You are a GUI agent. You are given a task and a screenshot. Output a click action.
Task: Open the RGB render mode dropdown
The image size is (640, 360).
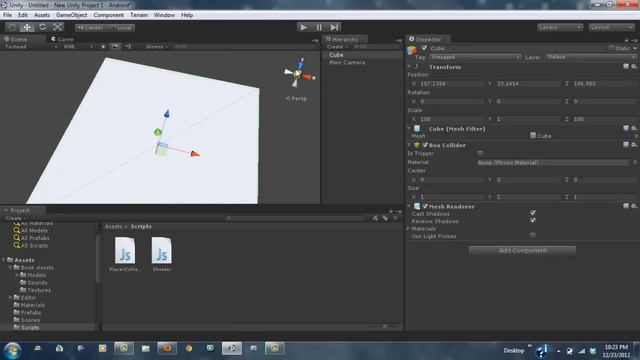(x=78, y=47)
